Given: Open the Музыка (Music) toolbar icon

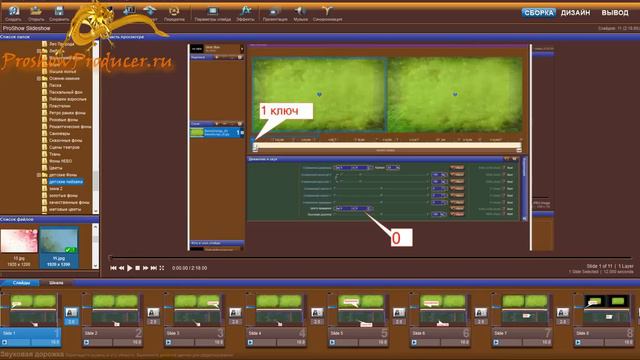Looking at the screenshot, I should pos(300,12).
